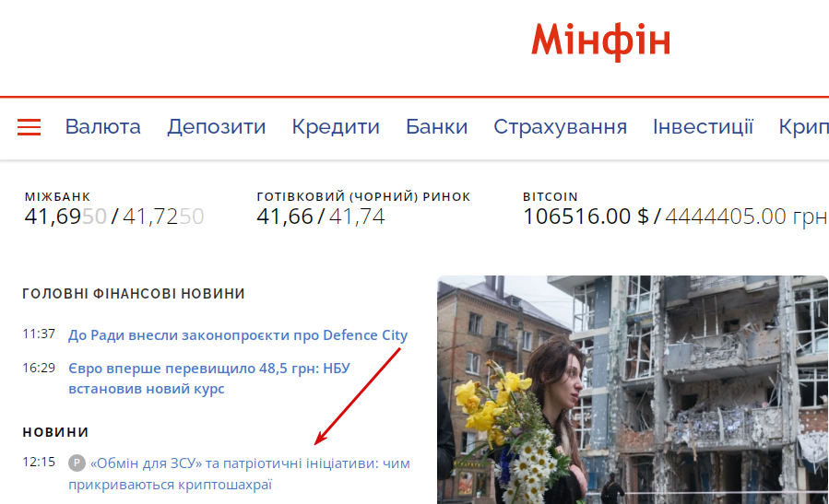
Task: Click the gray P badge beside news item
Action: point(77,463)
